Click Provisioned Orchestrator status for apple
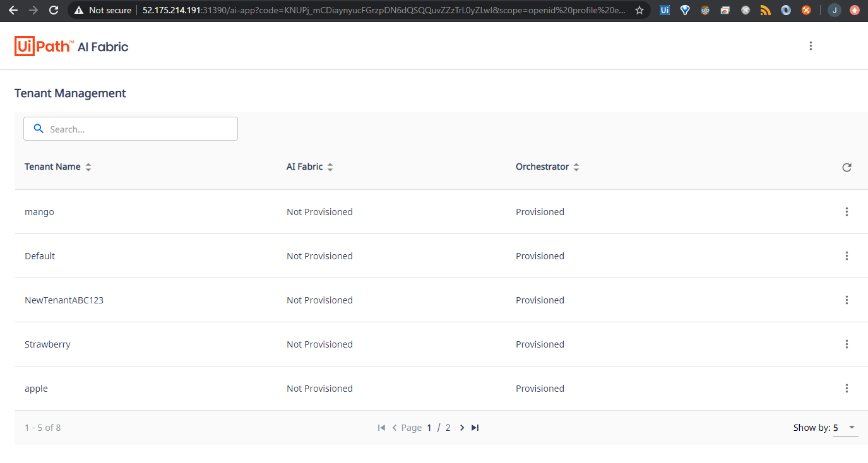The width and height of the screenshot is (868, 463). click(540, 389)
